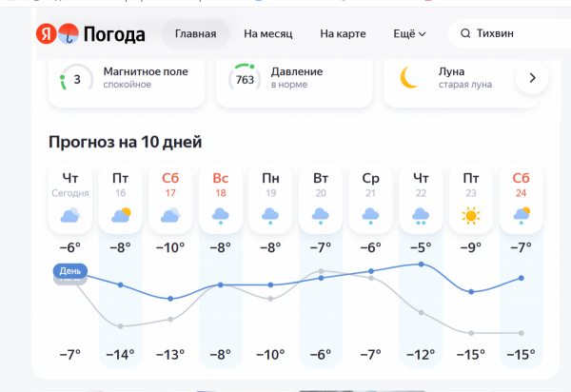Click the crescent moon phase icon
The height and width of the screenshot is (392, 571).
tap(409, 78)
